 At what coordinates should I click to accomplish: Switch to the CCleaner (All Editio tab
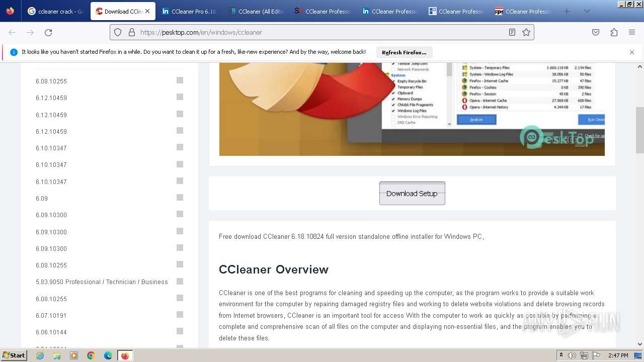tap(257, 11)
